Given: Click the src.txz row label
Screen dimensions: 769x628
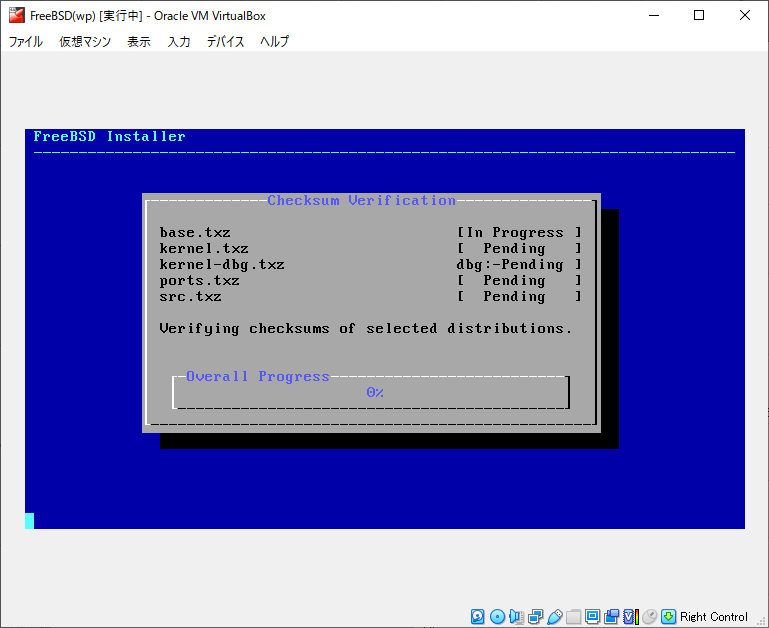Looking at the screenshot, I should tap(190, 296).
